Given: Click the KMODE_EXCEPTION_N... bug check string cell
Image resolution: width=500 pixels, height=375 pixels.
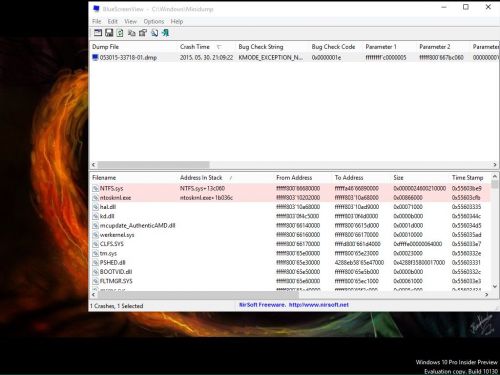Looking at the screenshot, I should click(x=271, y=58).
